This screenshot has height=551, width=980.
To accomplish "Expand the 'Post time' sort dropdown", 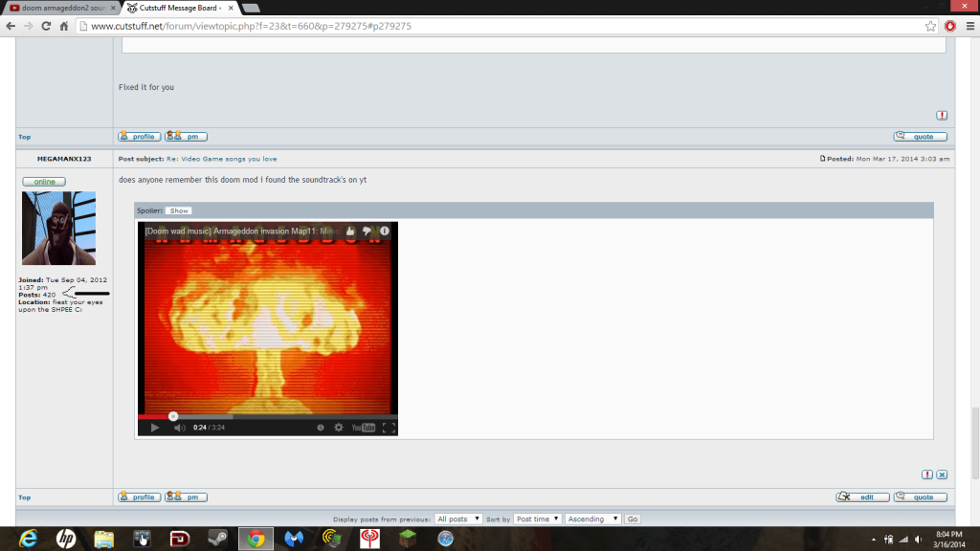I will 536,518.
